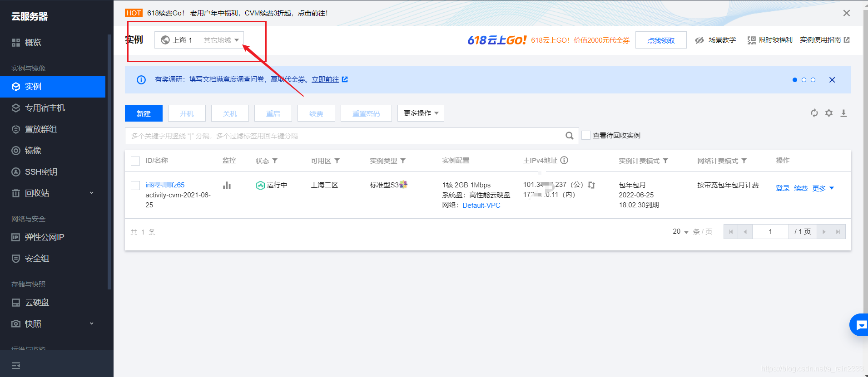Click the 限时领福利 icon
868x377 pixels.
752,40
